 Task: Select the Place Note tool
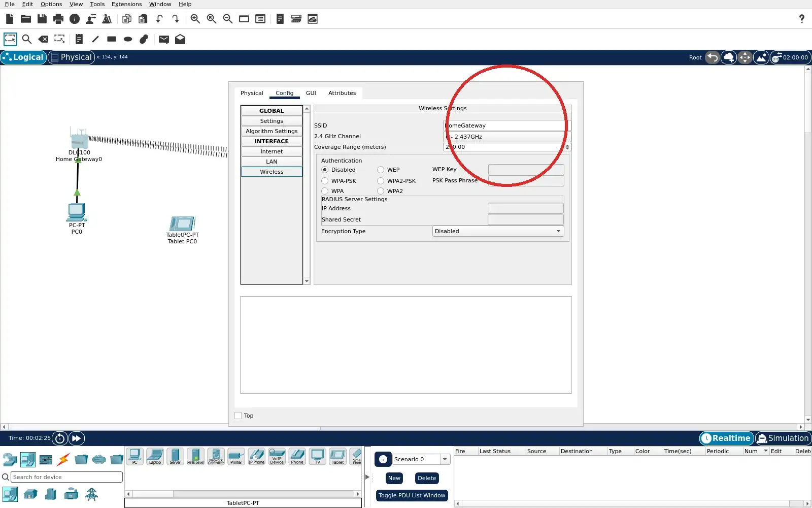pyautogui.click(x=79, y=39)
